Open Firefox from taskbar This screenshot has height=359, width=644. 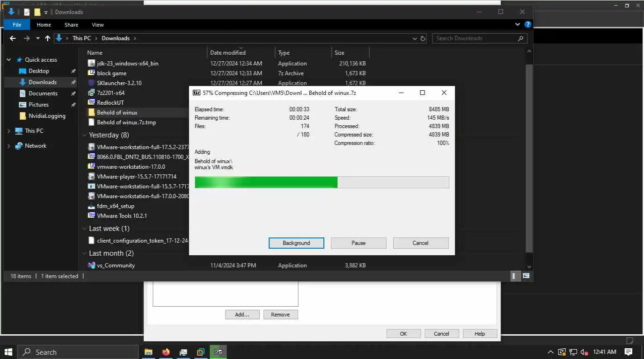[x=166, y=352]
